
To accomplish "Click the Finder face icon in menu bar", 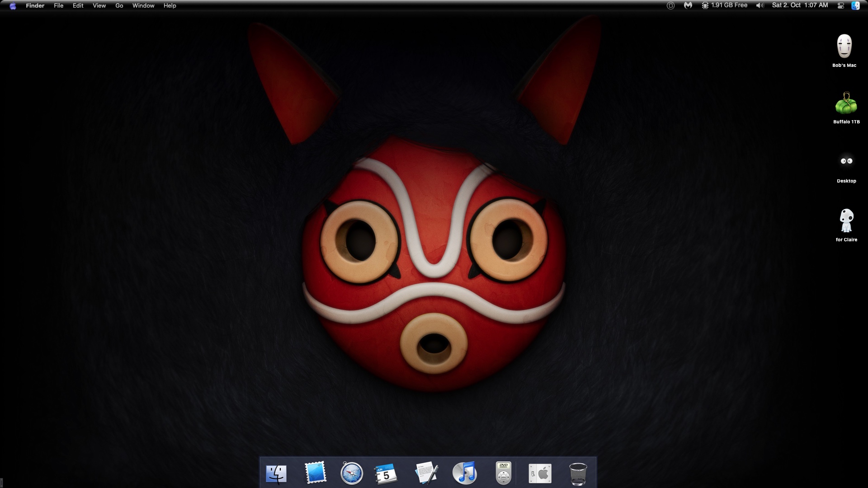I will coord(855,5).
